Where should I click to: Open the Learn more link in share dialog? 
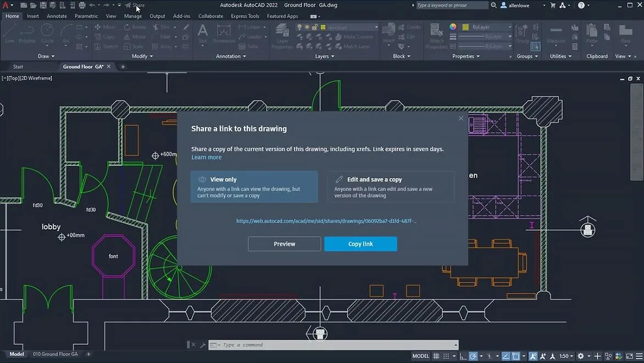point(207,157)
